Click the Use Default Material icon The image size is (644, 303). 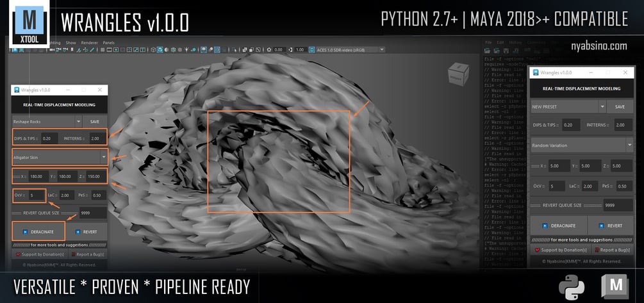click(167, 49)
